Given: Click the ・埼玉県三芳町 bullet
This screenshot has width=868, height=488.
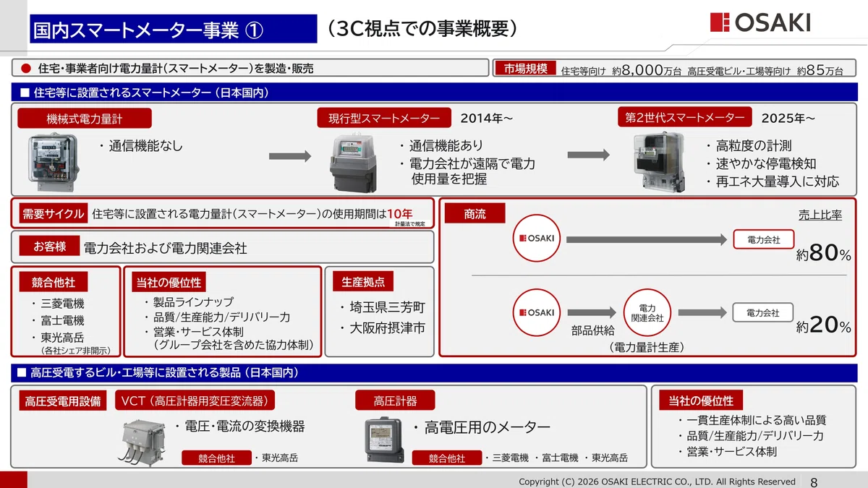Looking at the screenshot, I should pyautogui.click(x=383, y=307).
